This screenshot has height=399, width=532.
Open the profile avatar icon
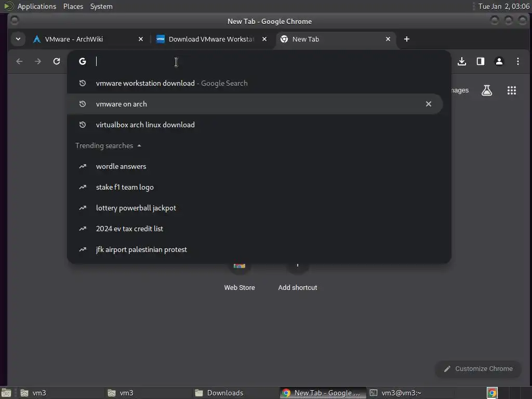click(499, 61)
